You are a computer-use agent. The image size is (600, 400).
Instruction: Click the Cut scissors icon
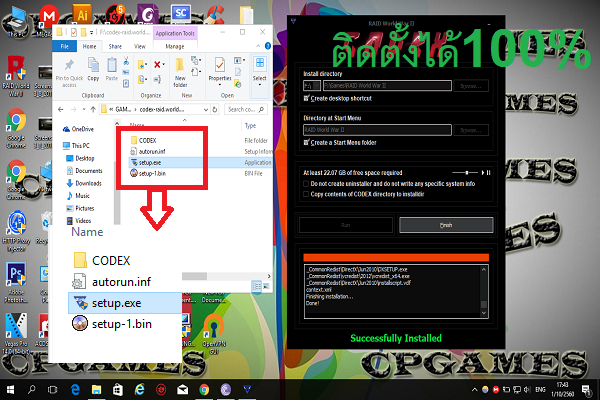[126, 60]
